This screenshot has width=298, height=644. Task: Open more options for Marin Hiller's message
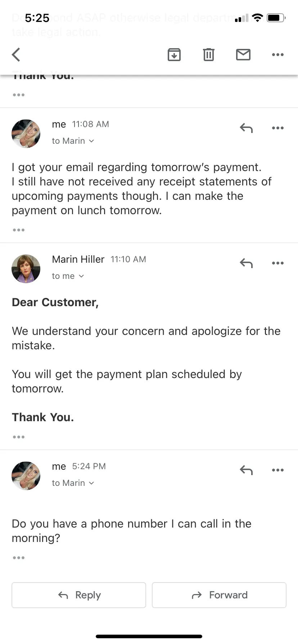(x=278, y=263)
